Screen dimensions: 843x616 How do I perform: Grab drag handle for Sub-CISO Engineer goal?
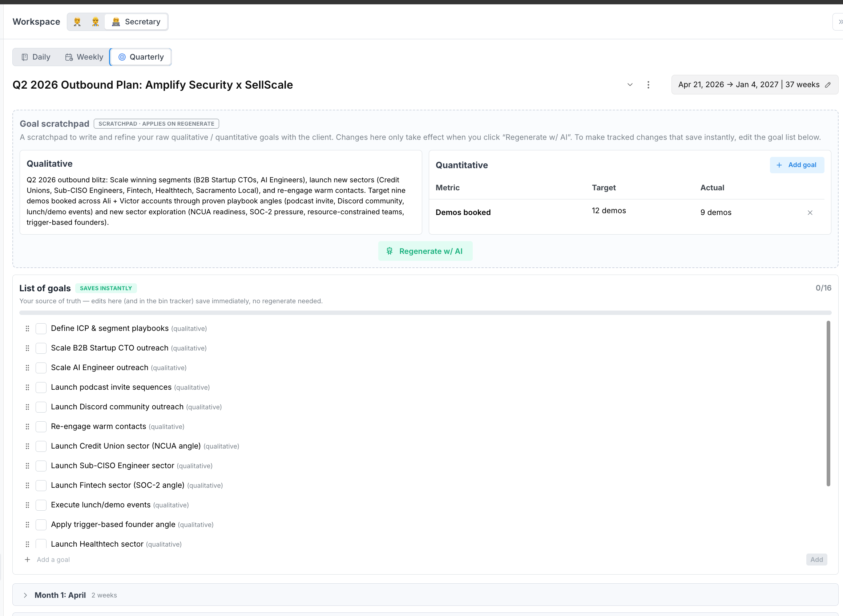[x=27, y=466]
